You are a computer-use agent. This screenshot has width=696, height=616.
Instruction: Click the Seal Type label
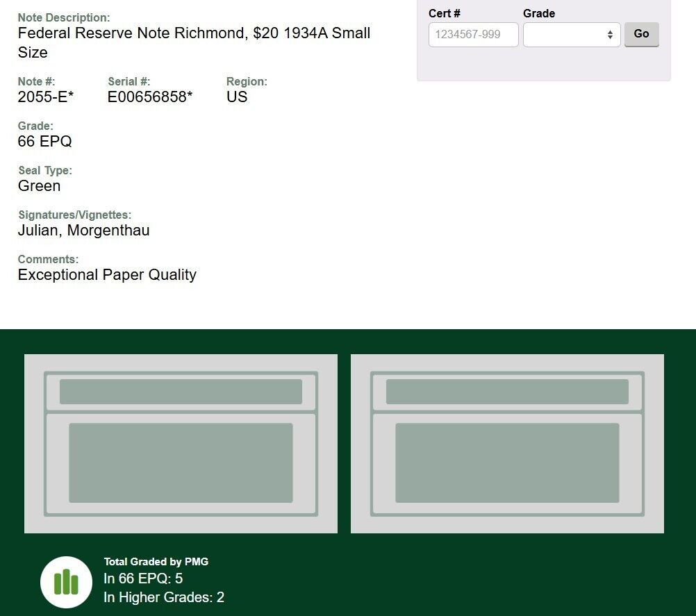point(45,170)
